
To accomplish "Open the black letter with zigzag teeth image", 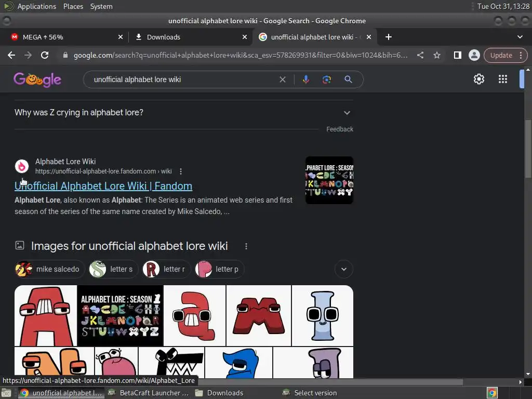I will [x=171, y=362].
